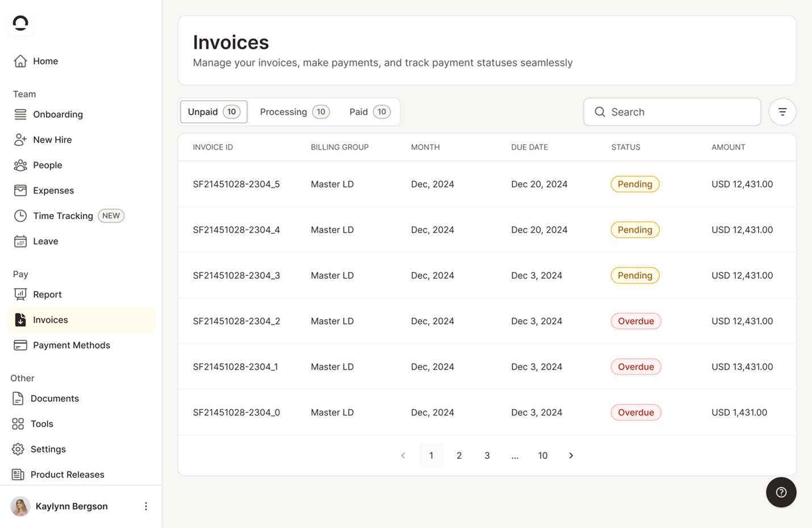Go to page 2 of invoices
This screenshot has width=812, height=528.
pos(459,456)
